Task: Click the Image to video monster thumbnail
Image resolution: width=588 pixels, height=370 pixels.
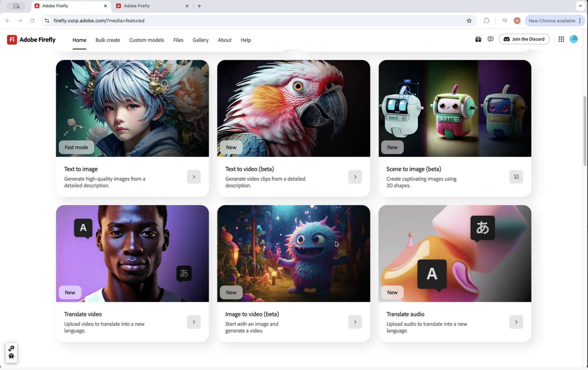Action: pos(293,253)
